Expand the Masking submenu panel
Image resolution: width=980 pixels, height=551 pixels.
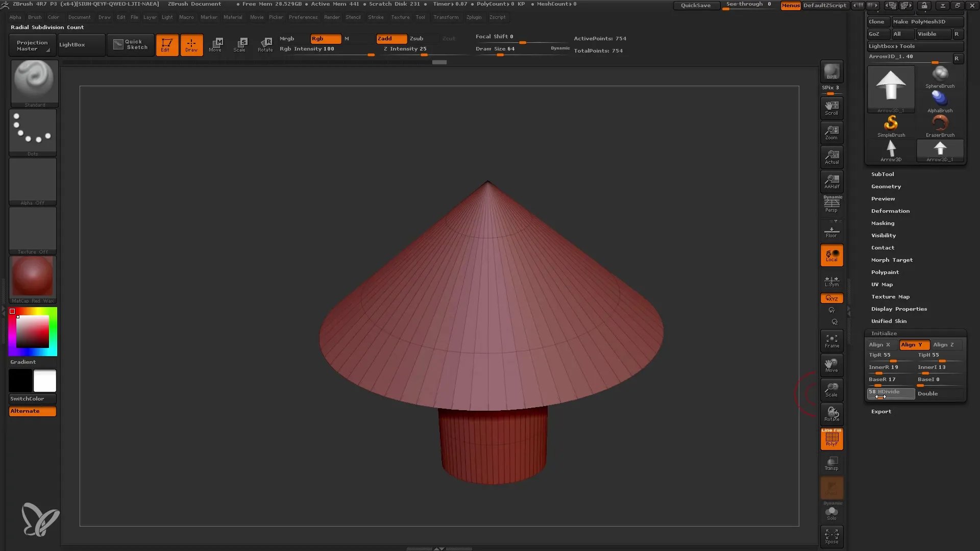[883, 222]
